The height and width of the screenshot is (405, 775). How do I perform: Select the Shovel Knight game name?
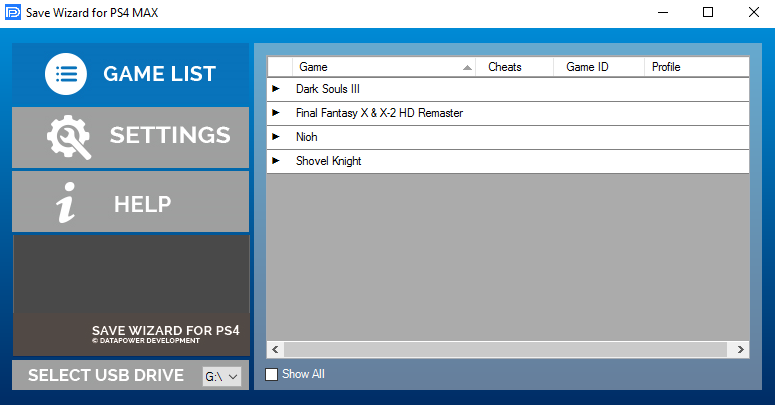[328, 161]
